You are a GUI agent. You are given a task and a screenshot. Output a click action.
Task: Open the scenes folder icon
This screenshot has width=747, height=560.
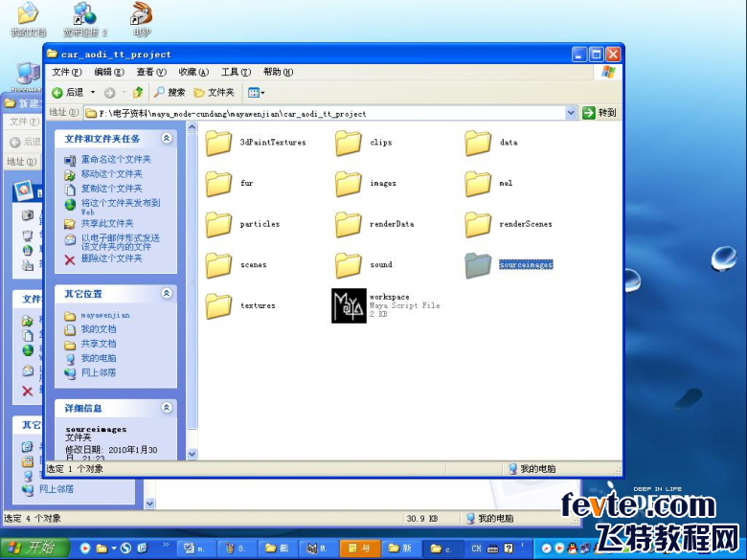pyautogui.click(x=218, y=265)
